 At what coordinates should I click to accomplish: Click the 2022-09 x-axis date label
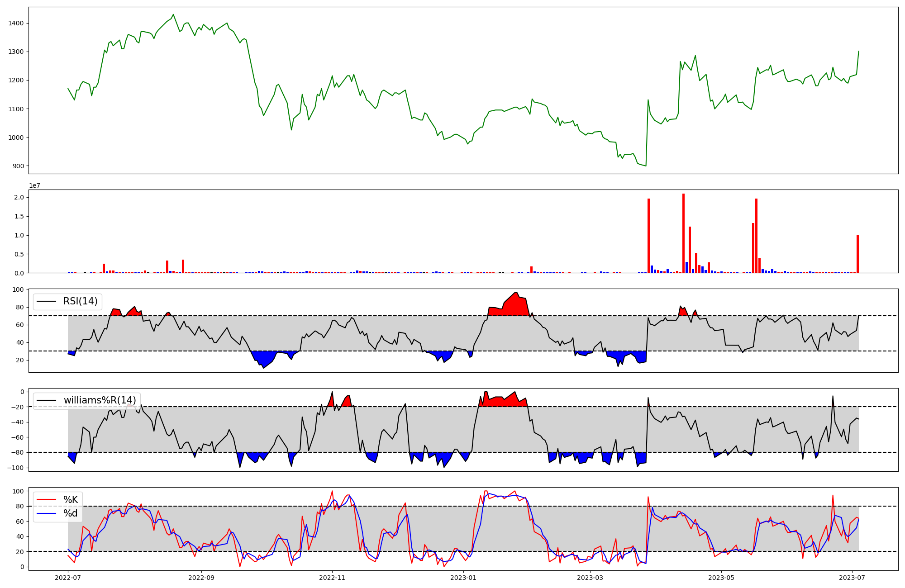[x=201, y=578]
